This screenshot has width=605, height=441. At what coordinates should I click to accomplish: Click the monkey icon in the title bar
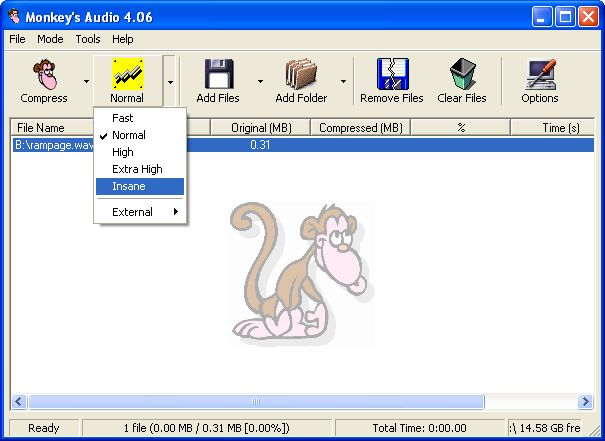pos(14,17)
